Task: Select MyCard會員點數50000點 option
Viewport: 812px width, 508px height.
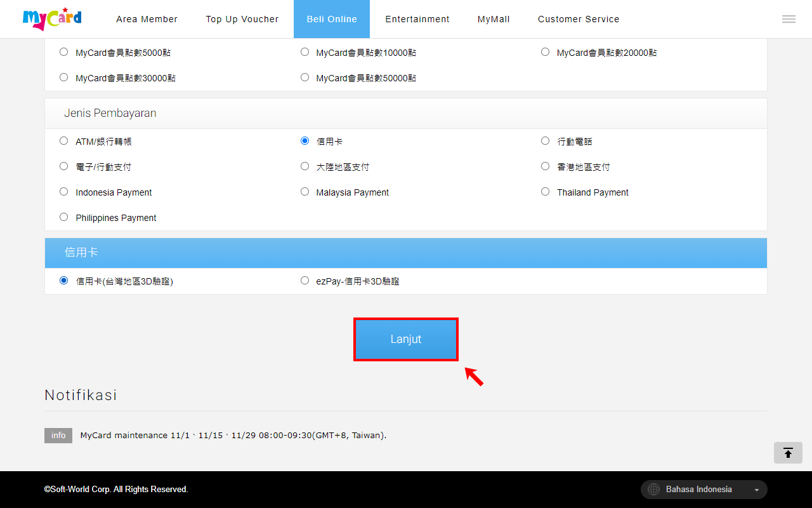Action: point(304,77)
